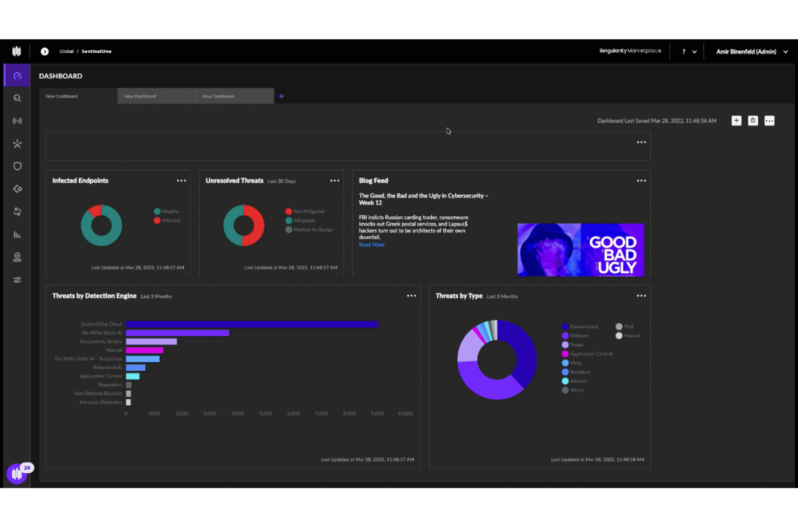798x532 pixels.
Task: Open the Unresolved Threats widget options
Action: point(335,180)
